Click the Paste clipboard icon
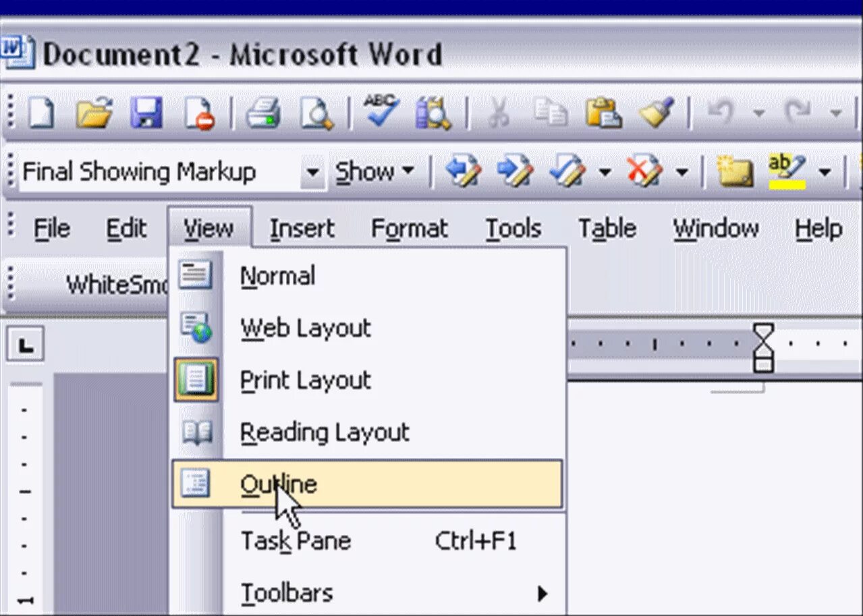Screen dimensions: 863x616 [603, 113]
